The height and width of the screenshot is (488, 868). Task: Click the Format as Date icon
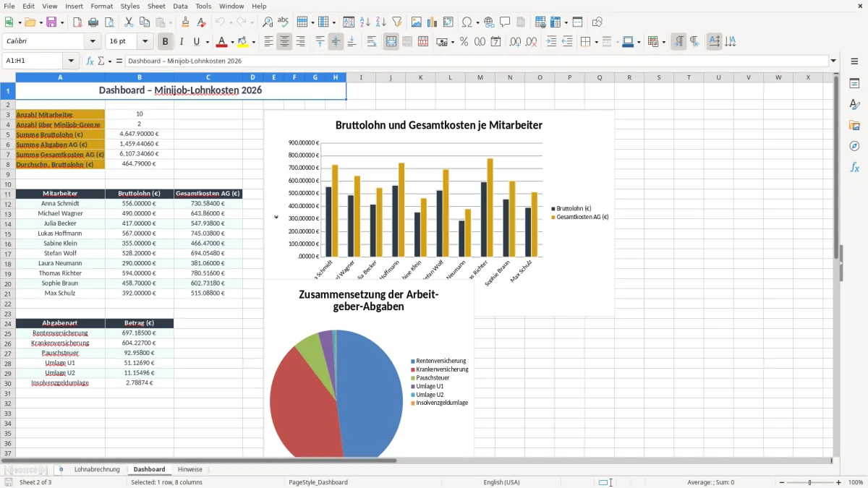[x=496, y=42]
